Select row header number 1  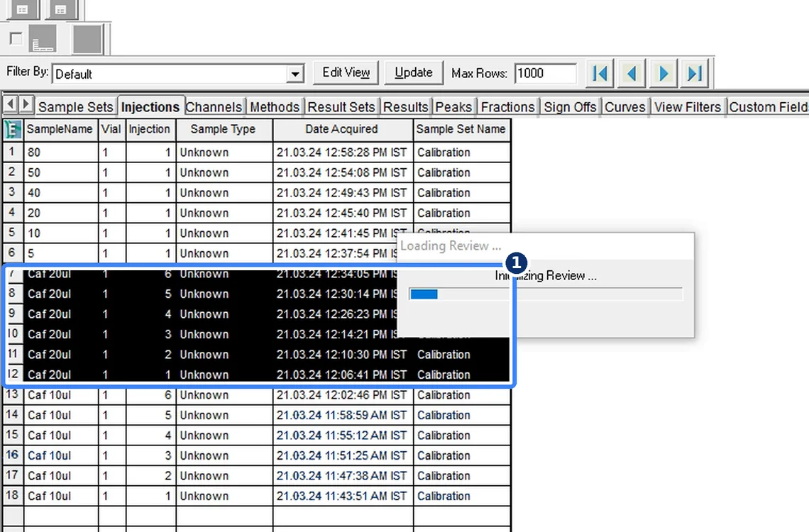click(12, 152)
